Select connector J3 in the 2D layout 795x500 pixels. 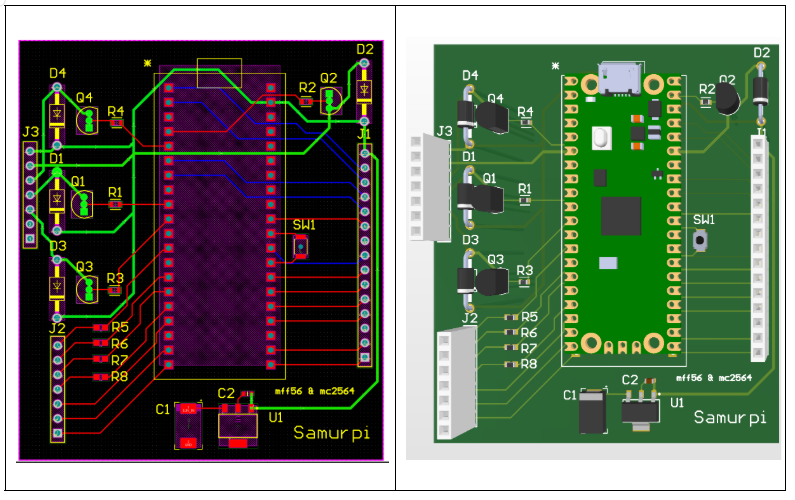30,195
